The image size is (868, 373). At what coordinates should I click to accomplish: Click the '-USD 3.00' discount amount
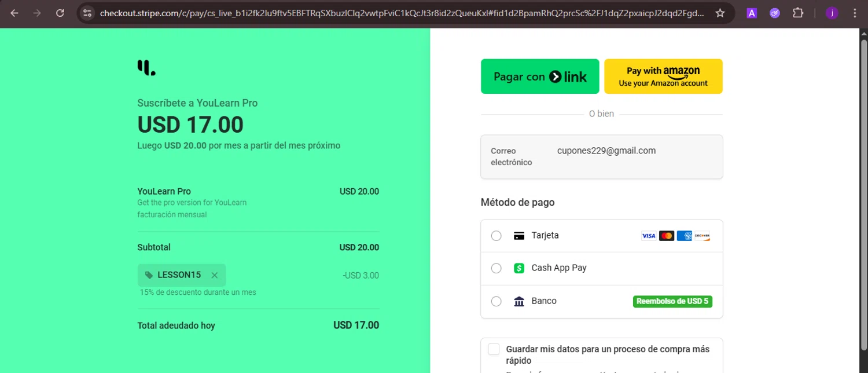click(361, 275)
